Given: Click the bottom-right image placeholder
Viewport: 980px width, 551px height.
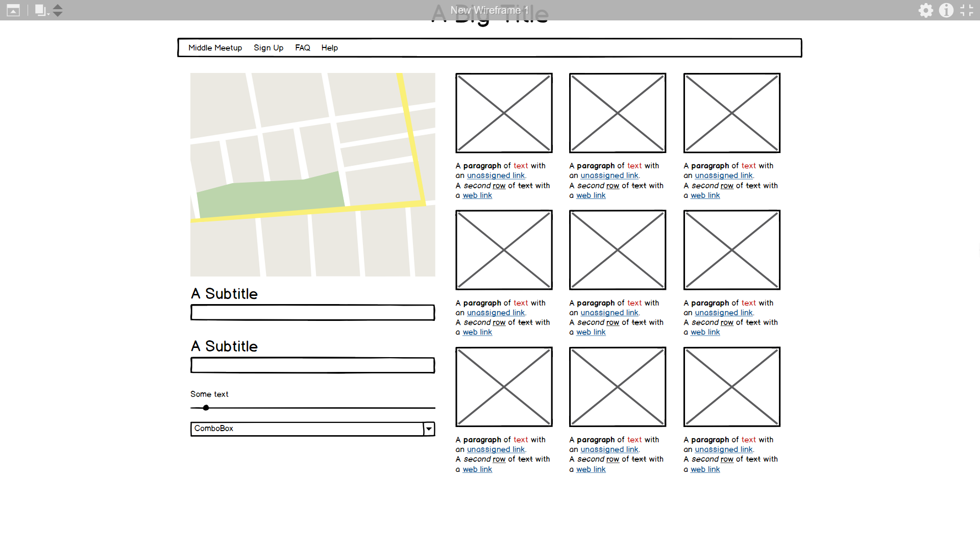Looking at the screenshot, I should coord(731,387).
